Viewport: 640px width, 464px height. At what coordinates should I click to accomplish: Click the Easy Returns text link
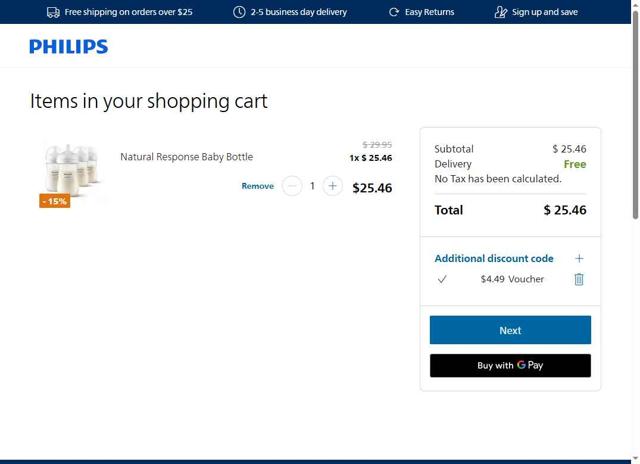pos(429,12)
